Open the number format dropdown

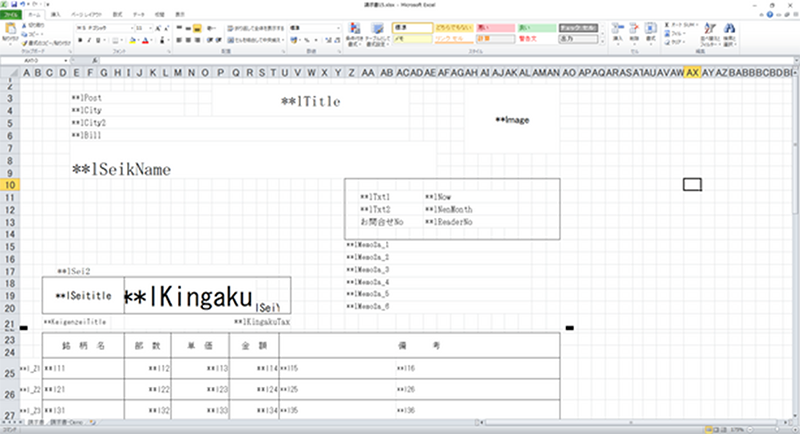click(338, 28)
